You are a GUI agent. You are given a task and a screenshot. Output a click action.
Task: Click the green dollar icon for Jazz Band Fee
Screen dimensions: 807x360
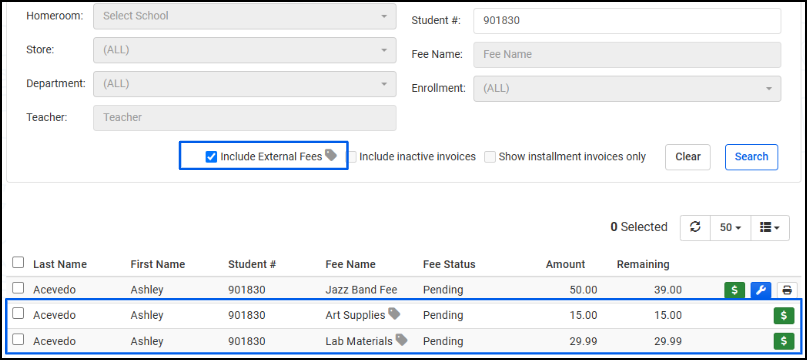(x=734, y=290)
